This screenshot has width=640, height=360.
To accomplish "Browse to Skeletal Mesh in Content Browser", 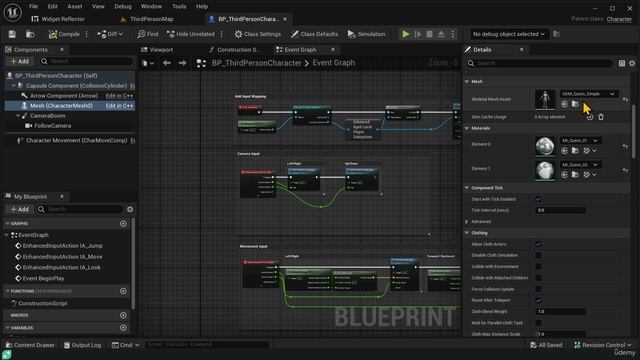I will [575, 104].
